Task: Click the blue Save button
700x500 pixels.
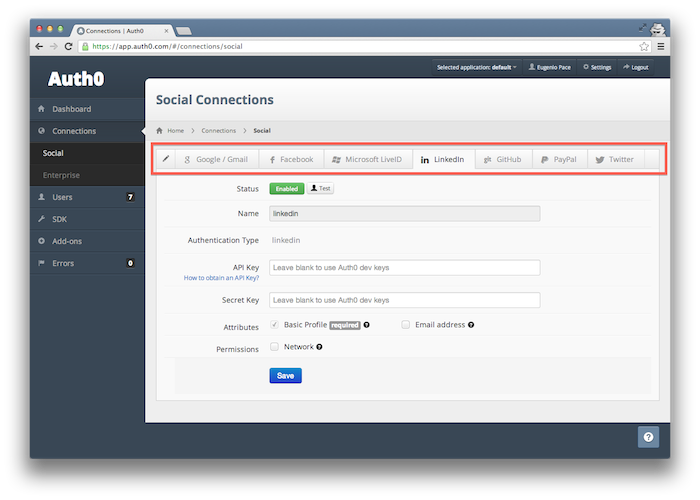Action: (286, 375)
